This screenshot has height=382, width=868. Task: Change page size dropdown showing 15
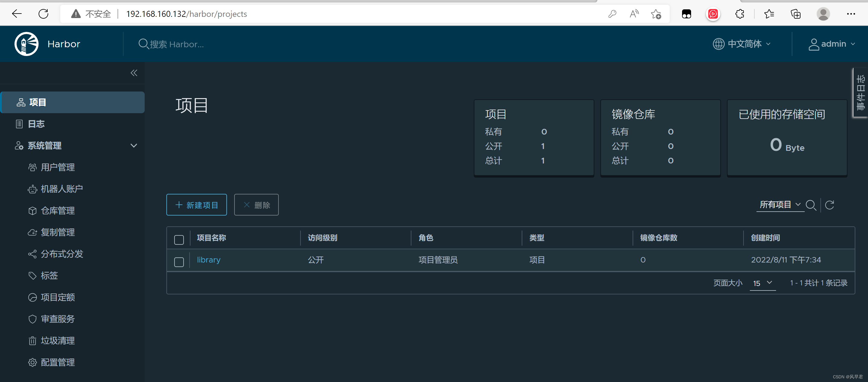tap(763, 283)
